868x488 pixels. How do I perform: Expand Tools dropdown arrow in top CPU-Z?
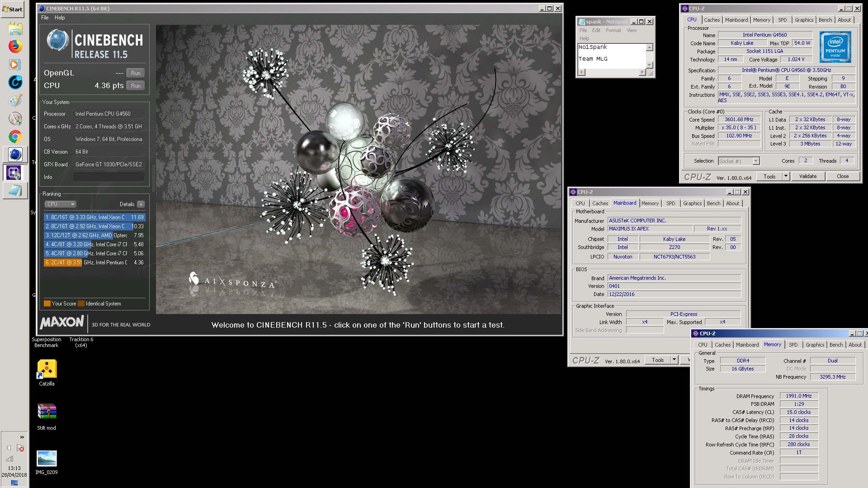pyautogui.click(x=786, y=177)
